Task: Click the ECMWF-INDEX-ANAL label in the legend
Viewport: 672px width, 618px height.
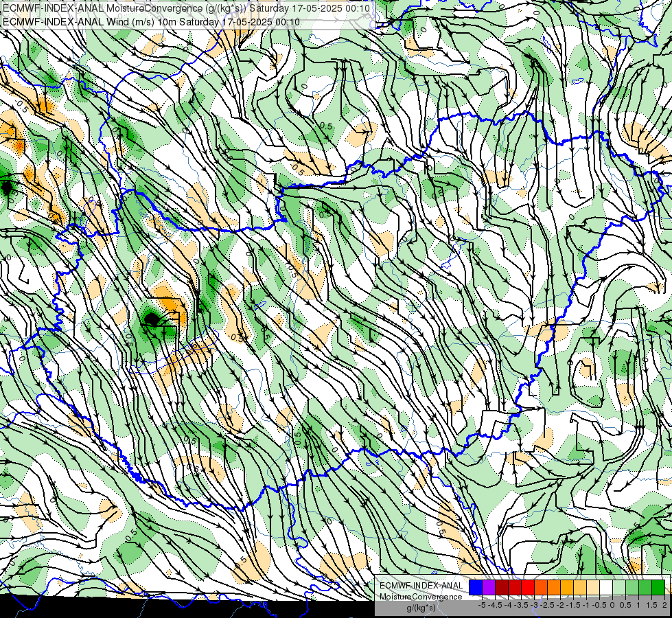Action: (x=421, y=586)
